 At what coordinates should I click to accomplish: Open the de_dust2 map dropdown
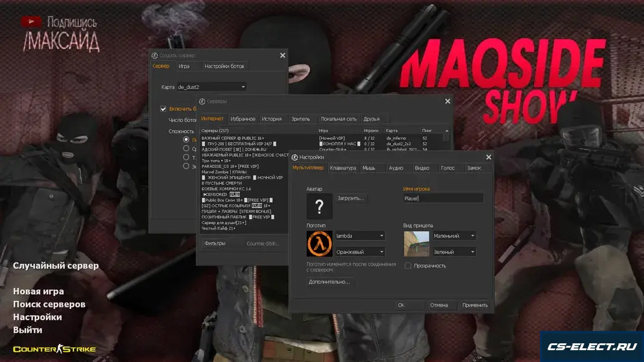212,87
